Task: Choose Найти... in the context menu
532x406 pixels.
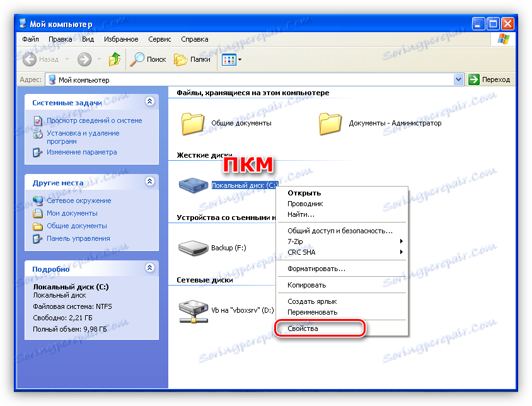Action: pyautogui.click(x=342, y=214)
